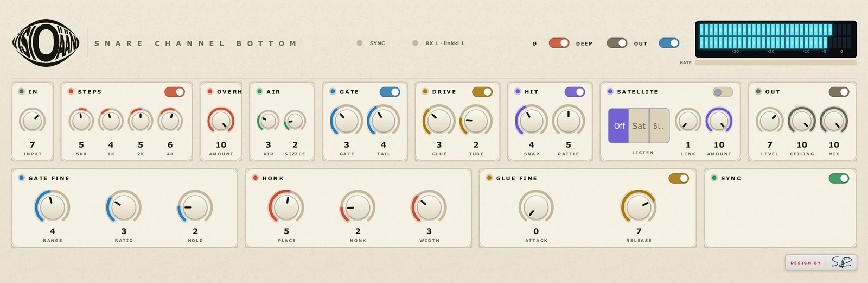868x283 pixels.
Task: Click the SOÄÄNI eye logo
Action: pyautogui.click(x=46, y=43)
